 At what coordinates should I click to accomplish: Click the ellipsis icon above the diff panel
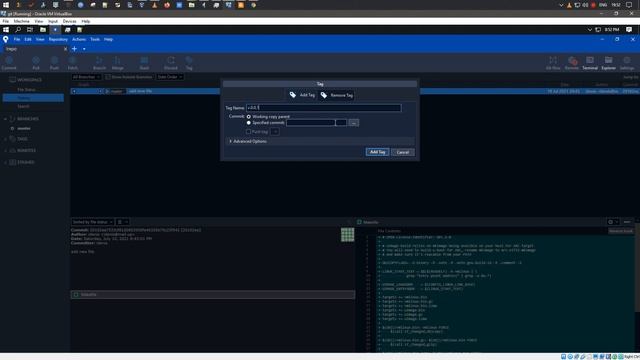[x=627, y=222]
